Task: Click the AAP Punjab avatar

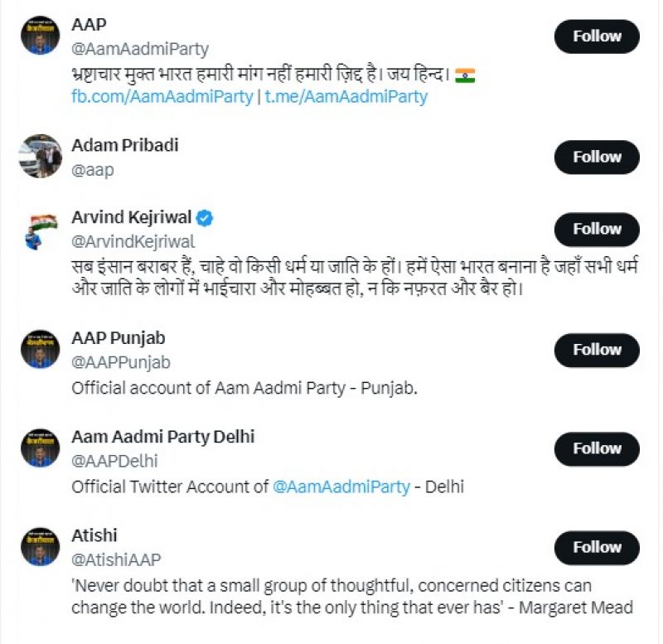Action: (41, 349)
